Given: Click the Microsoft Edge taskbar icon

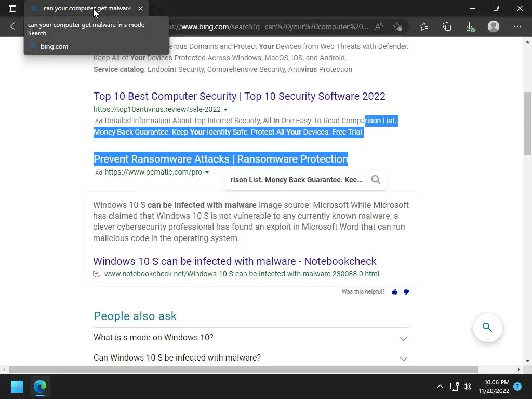Looking at the screenshot, I should pos(39,387).
